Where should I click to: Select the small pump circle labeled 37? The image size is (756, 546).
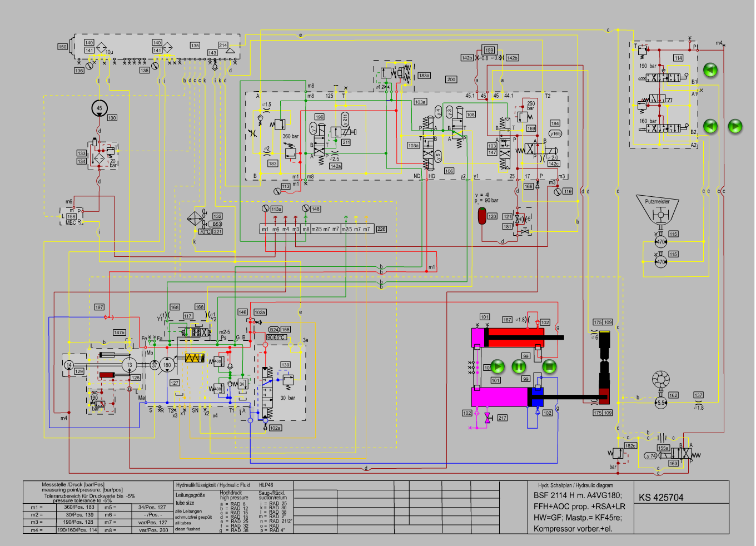(x=154, y=365)
